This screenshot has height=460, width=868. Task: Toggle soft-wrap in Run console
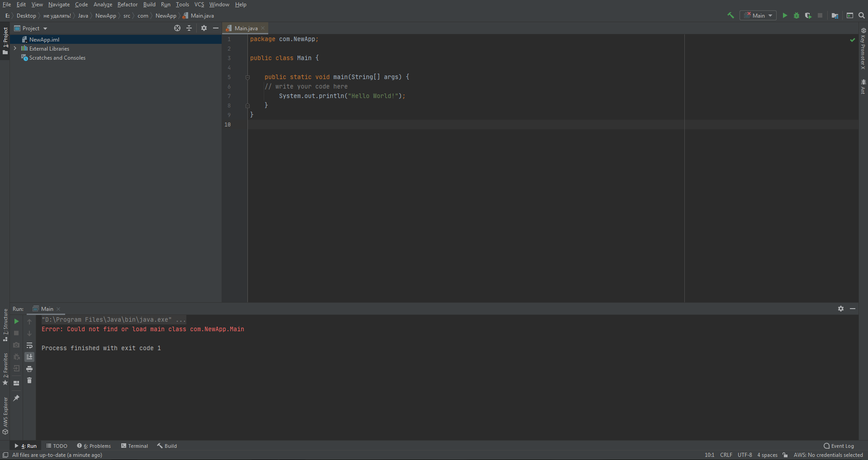pos(29,345)
